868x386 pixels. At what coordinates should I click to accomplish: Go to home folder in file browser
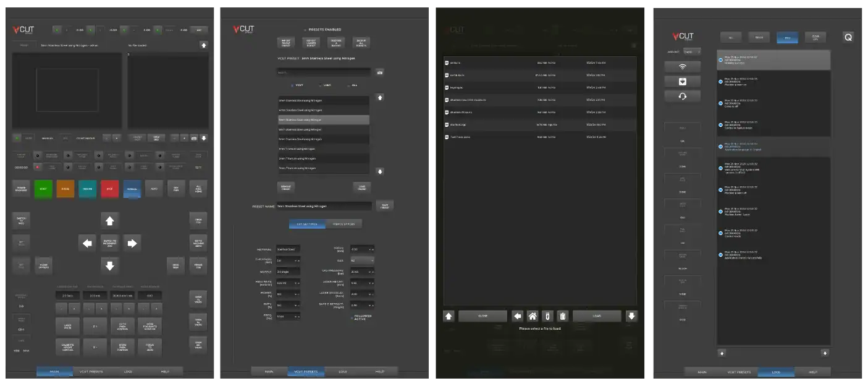click(533, 316)
